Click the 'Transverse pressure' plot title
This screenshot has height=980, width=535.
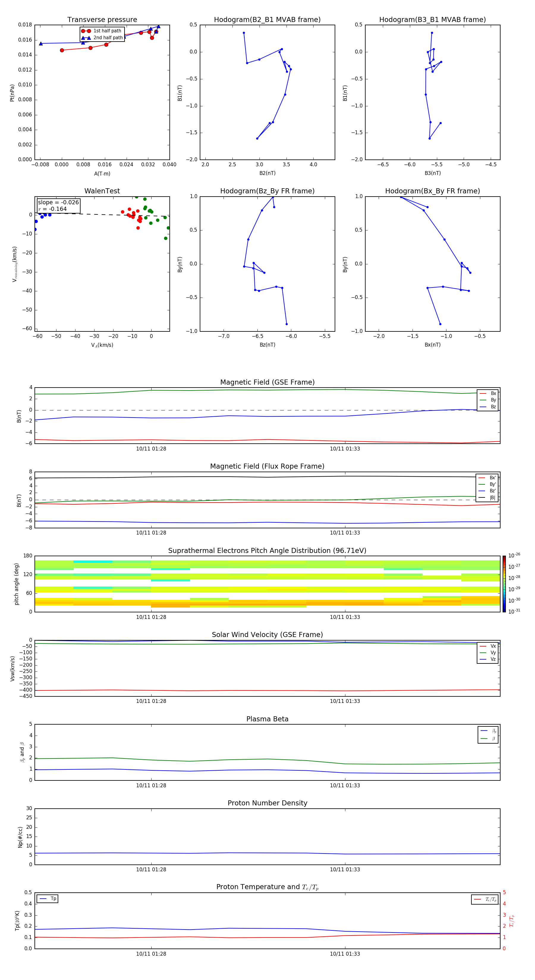coord(102,20)
